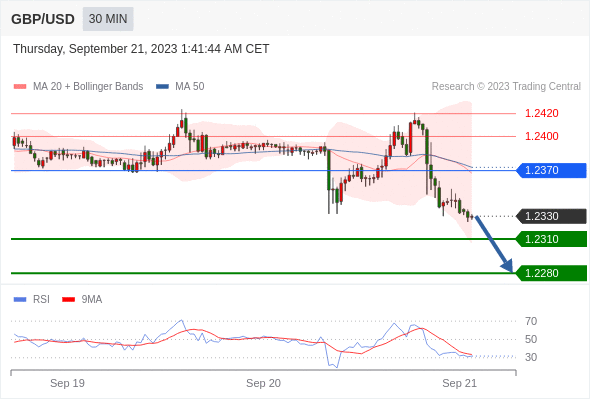The height and width of the screenshot is (400, 590).
Task: Click the green 1.2280 target price tag
Action: coord(551,273)
